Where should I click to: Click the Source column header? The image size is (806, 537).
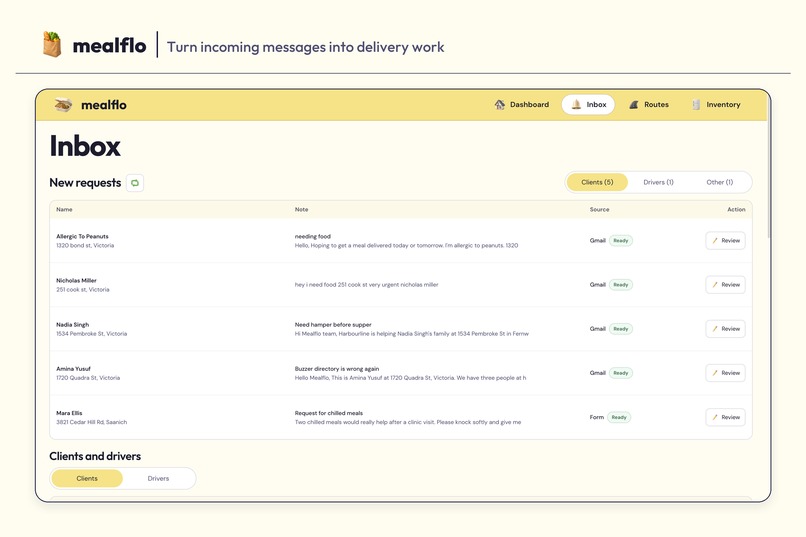pyautogui.click(x=599, y=210)
